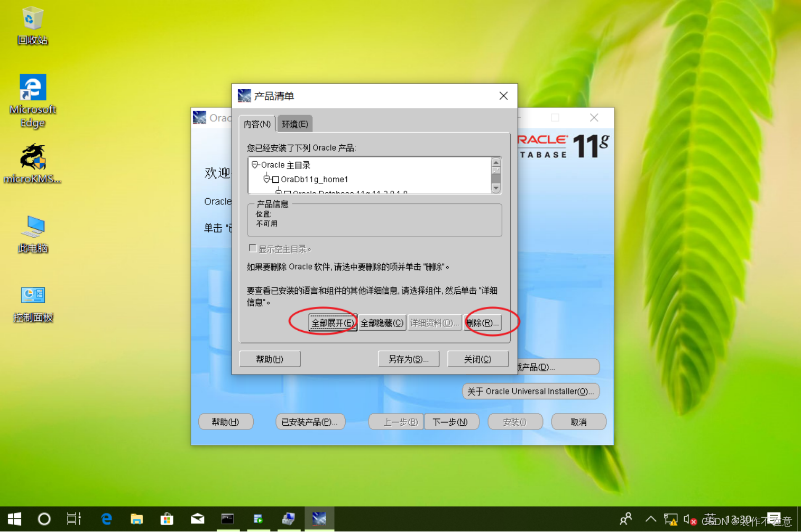Open the People icon in system tray

pyautogui.click(x=626, y=519)
